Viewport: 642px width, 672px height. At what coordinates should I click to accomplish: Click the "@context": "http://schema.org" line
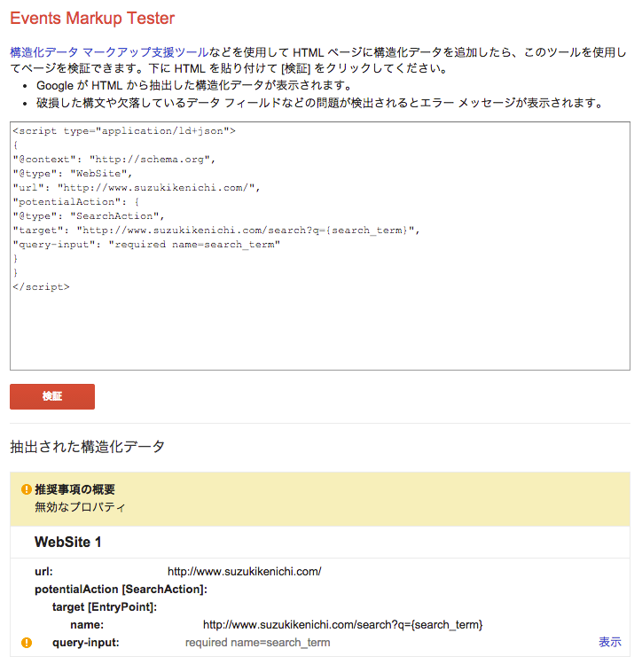(x=114, y=159)
